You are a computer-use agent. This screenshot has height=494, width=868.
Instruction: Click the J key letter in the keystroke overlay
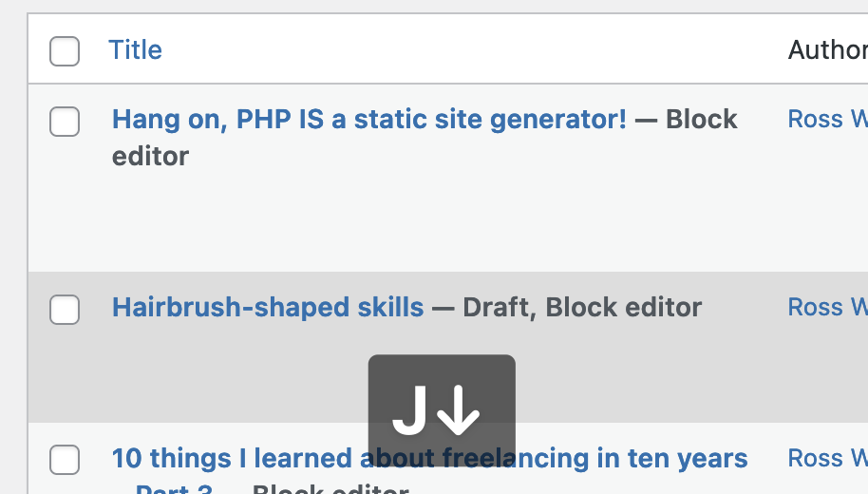(411, 410)
